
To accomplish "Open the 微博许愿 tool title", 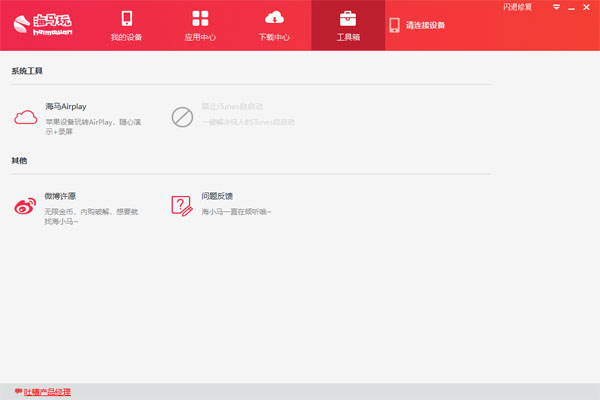I will (x=61, y=196).
